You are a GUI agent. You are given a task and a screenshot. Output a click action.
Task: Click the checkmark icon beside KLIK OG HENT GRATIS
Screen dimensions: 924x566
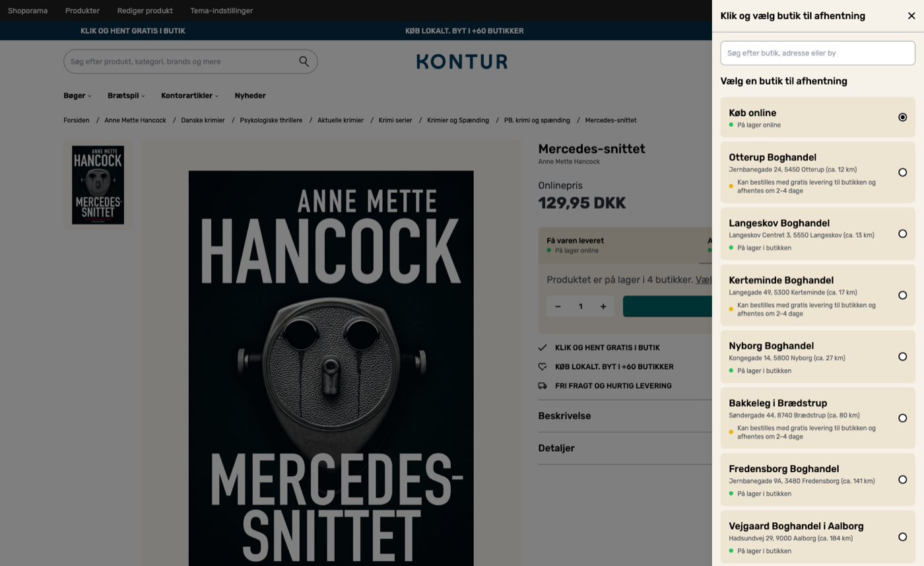click(x=543, y=347)
